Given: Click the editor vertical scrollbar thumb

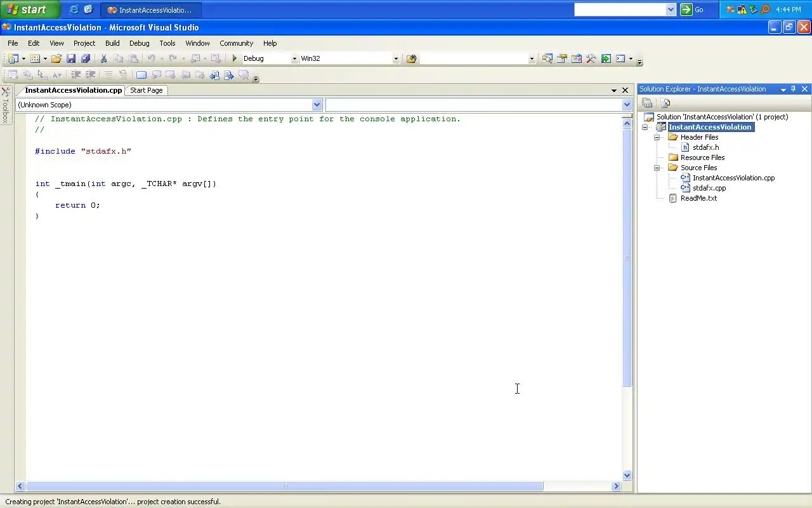Looking at the screenshot, I should pyautogui.click(x=627, y=258).
